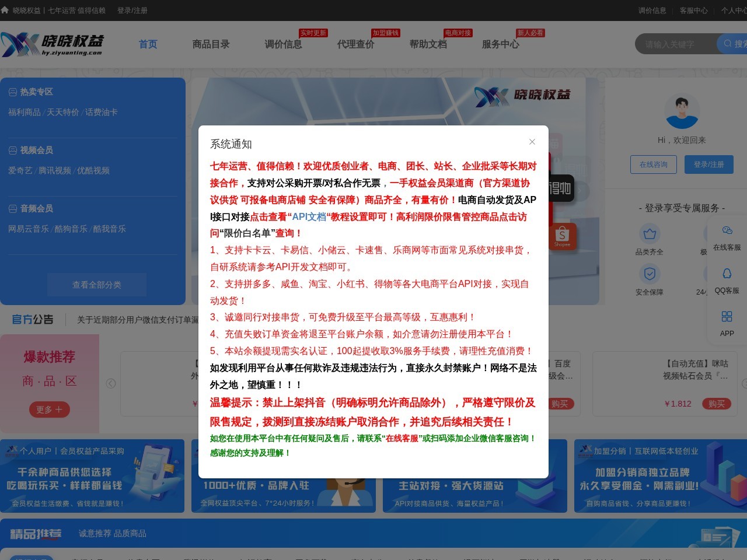
Task: Click the 品类齐全 icon
Action: (650, 233)
